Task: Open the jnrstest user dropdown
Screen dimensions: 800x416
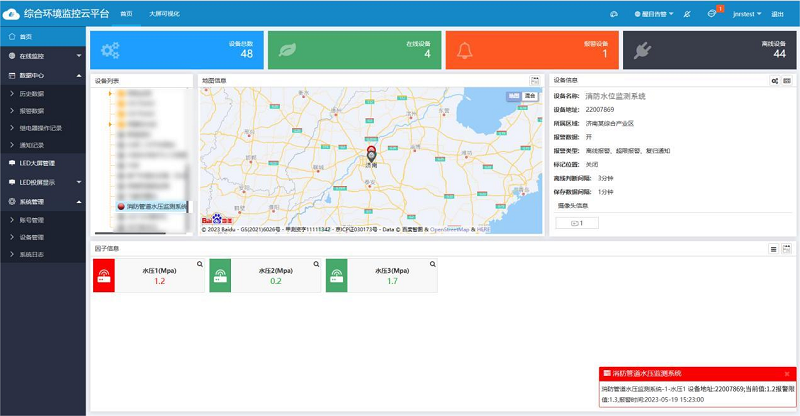Action: 746,14
